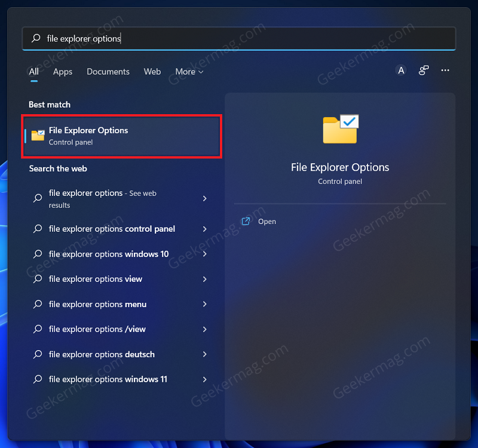Click the search magnifier icon in search box

[x=36, y=38]
